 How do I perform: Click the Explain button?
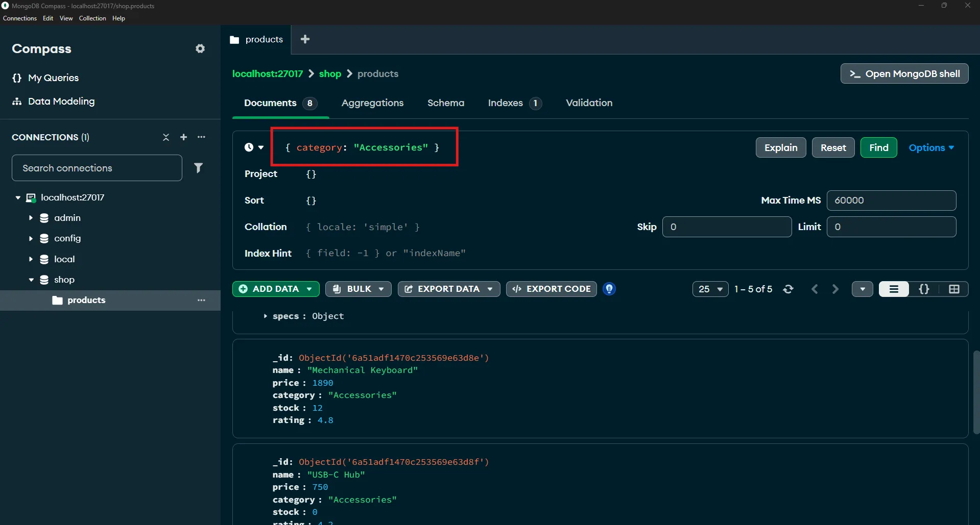coord(781,147)
